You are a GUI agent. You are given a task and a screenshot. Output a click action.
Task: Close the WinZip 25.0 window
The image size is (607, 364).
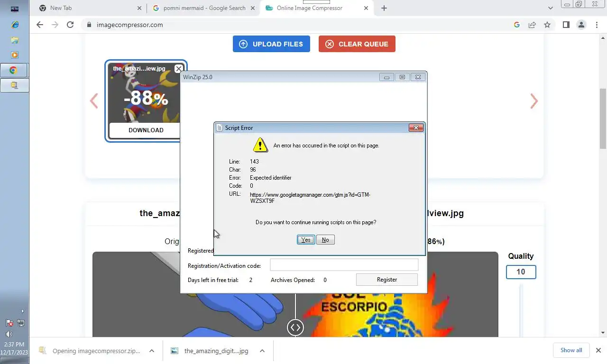tap(418, 77)
